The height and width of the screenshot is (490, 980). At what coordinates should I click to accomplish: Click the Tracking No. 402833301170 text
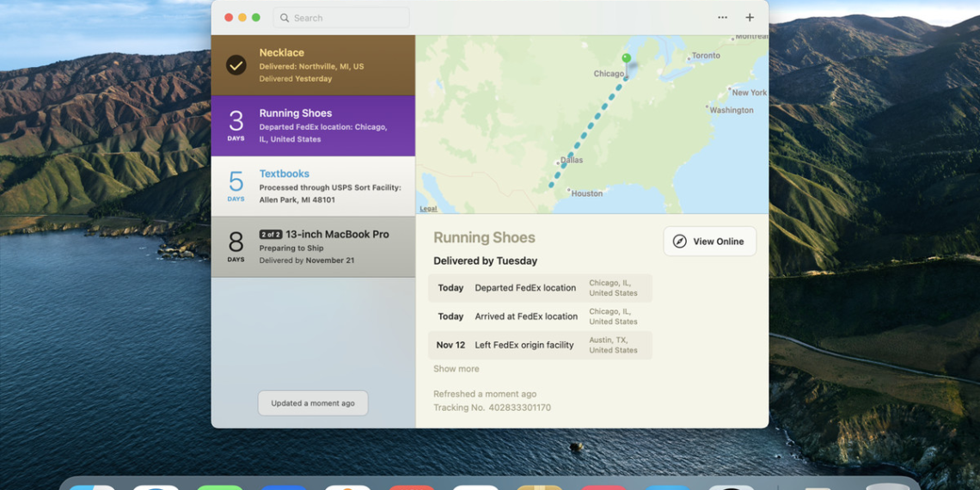492,407
